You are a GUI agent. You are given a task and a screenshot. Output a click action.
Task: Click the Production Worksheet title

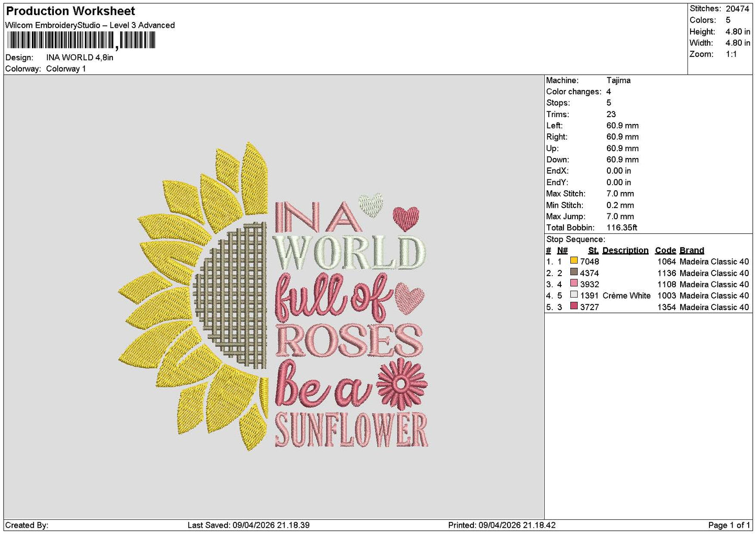click(x=70, y=11)
